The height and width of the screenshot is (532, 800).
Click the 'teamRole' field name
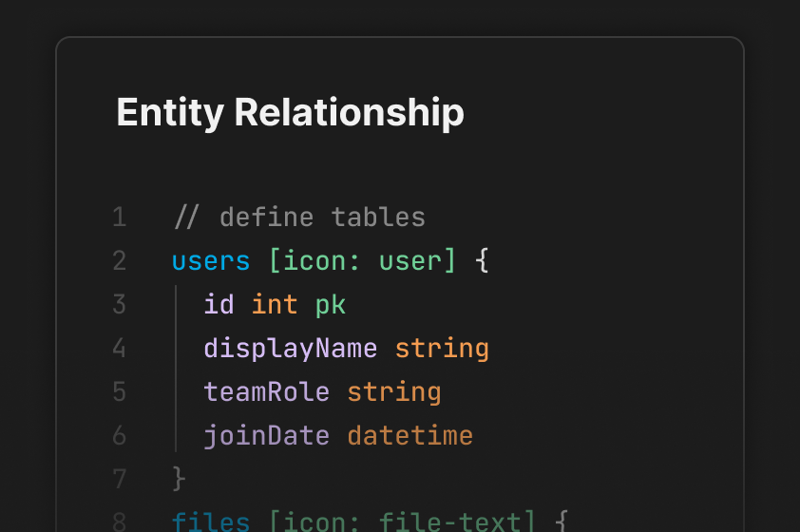pos(267,392)
